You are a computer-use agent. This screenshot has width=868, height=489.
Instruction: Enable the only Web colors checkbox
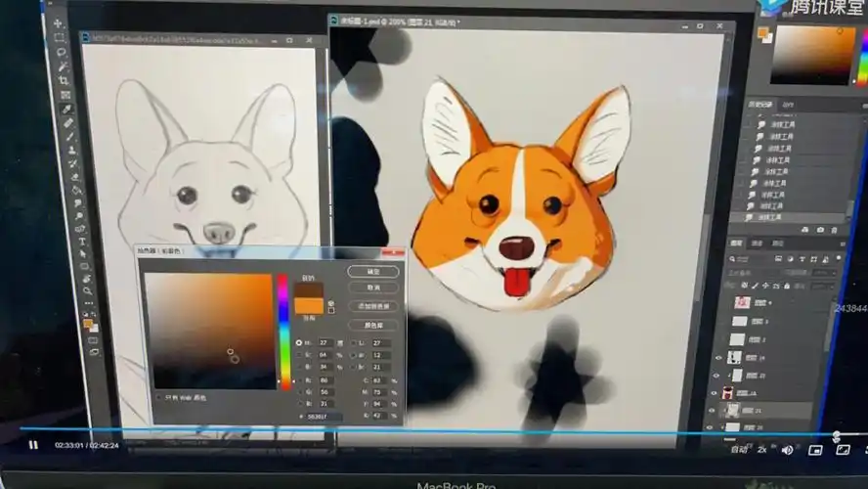159,398
